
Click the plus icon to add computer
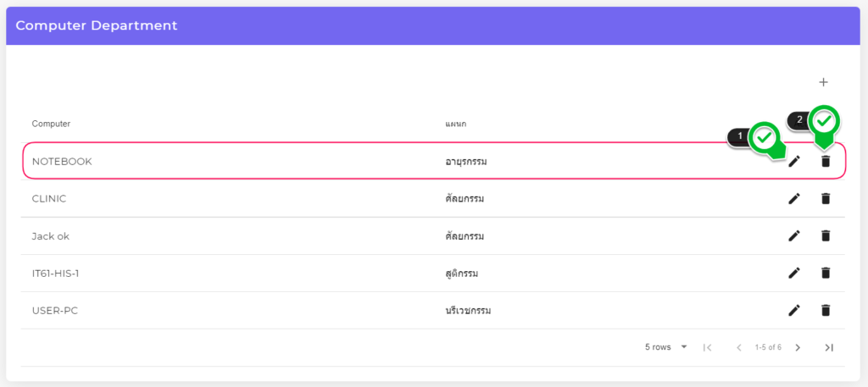click(x=823, y=82)
